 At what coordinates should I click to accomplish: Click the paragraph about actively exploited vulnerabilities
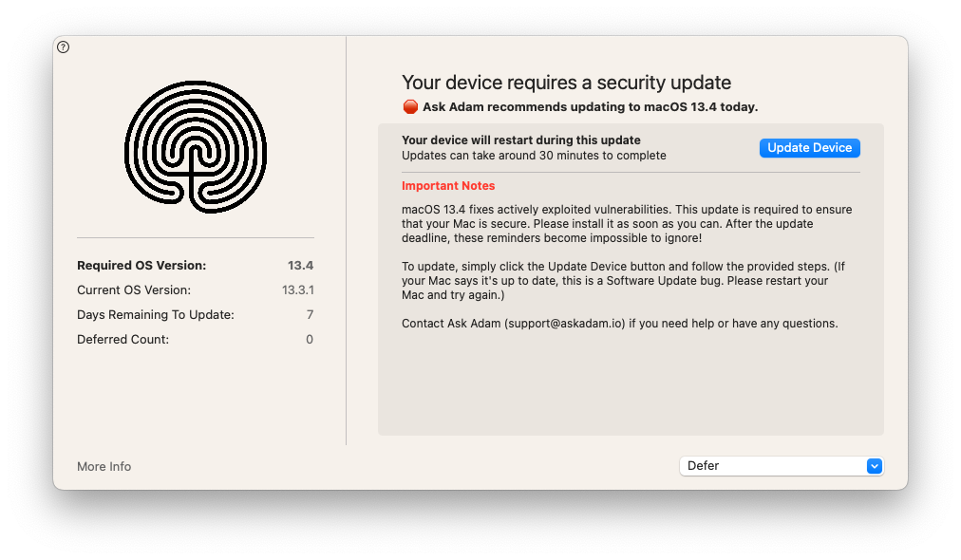click(x=627, y=224)
